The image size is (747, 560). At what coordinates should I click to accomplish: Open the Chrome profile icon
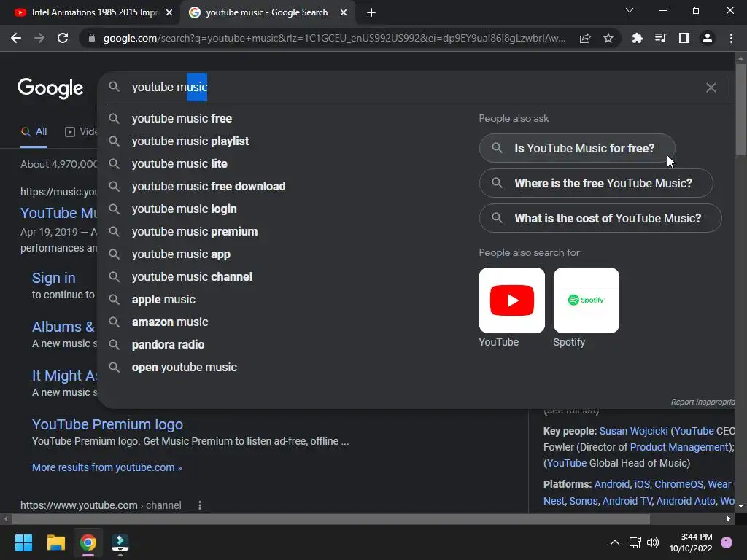click(708, 38)
